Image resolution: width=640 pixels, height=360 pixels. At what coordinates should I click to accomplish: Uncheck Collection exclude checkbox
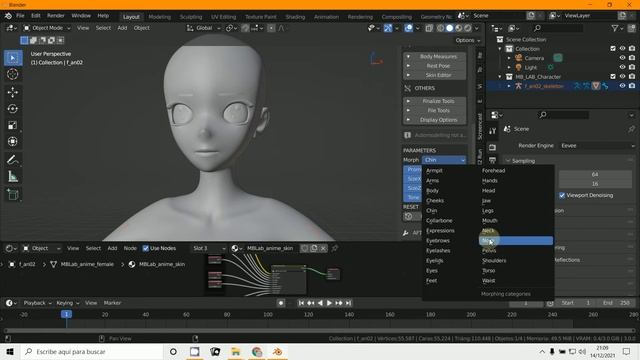click(x=613, y=49)
